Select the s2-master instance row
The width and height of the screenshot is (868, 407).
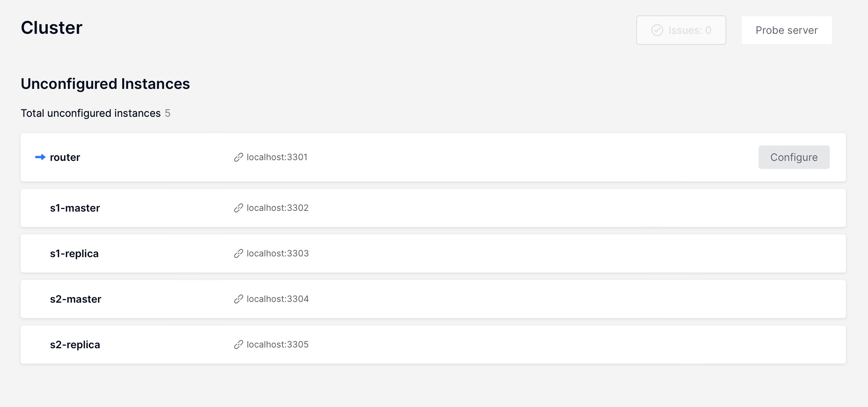click(x=433, y=299)
